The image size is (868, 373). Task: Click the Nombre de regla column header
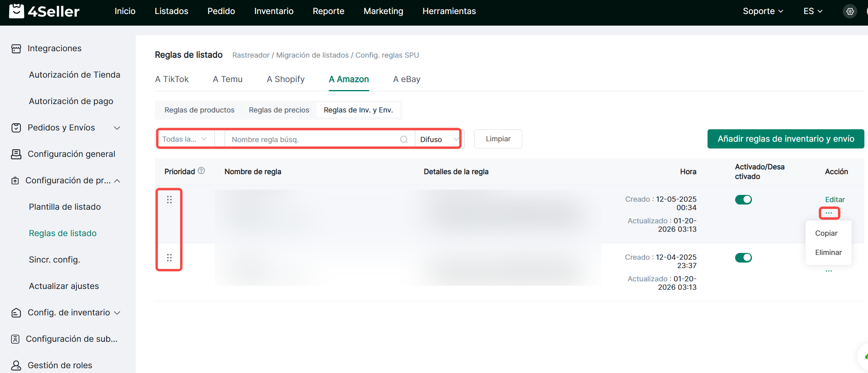(253, 172)
